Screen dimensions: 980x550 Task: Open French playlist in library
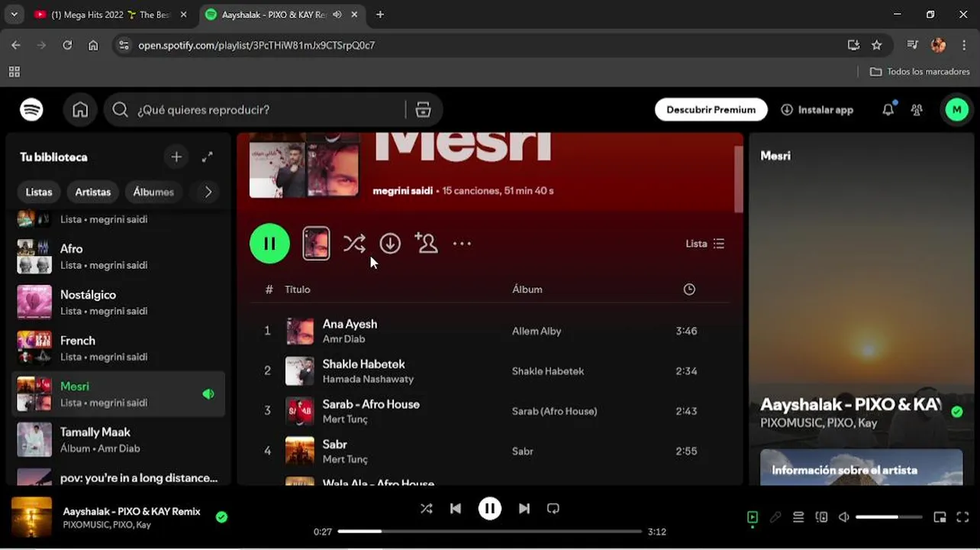pyautogui.click(x=118, y=348)
